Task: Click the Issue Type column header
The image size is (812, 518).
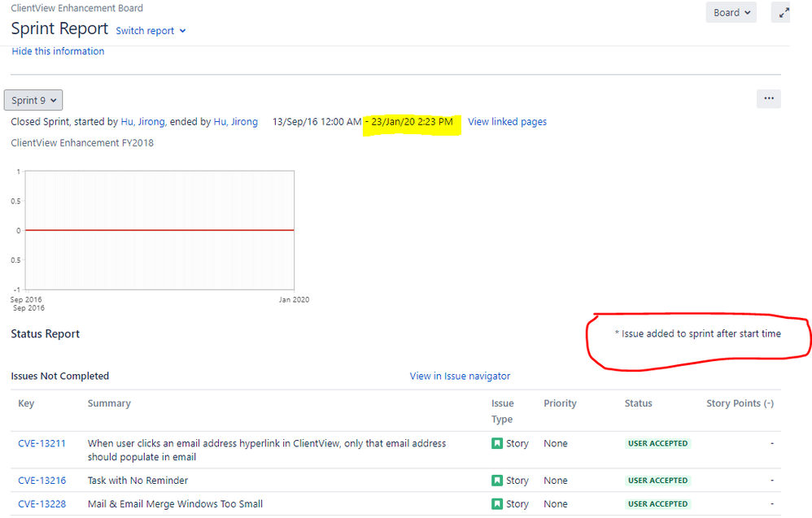Action: (x=502, y=411)
